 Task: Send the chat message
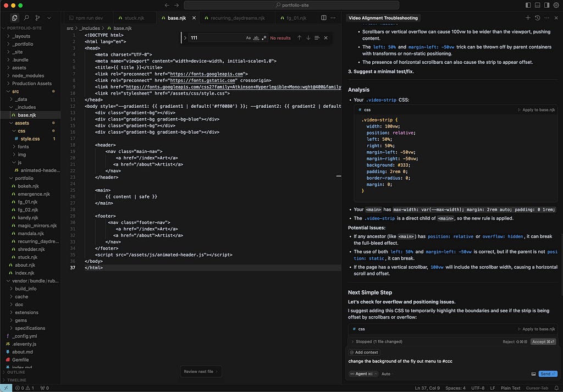click(548, 374)
